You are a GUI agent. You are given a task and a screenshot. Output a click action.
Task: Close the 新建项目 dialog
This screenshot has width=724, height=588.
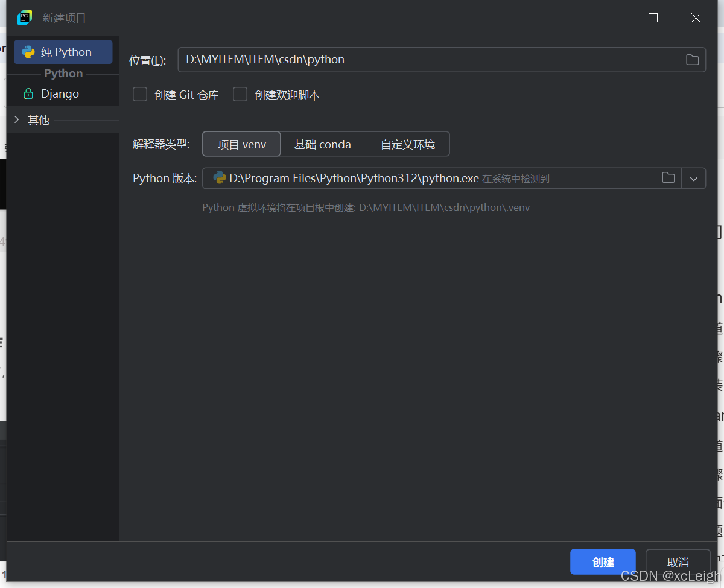[x=696, y=18]
